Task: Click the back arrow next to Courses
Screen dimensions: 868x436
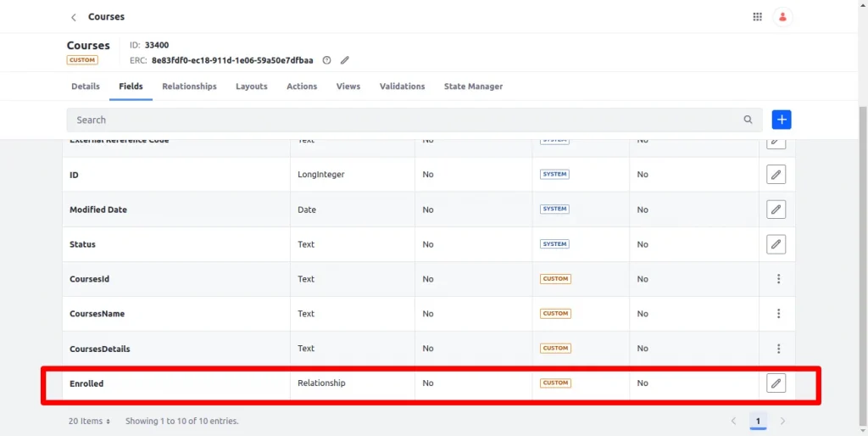Action: (x=74, y=17)
